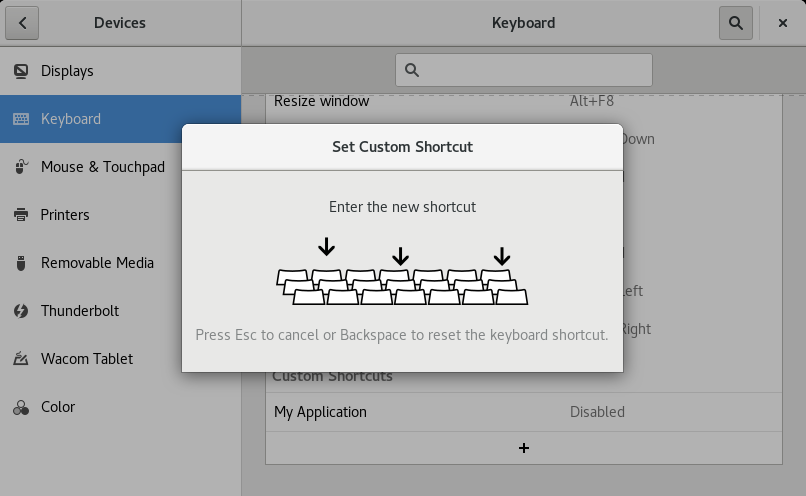Select Mouse & Touchpad in sidebar
This screenshot has width=806, height=496.
tap(102, 167)
